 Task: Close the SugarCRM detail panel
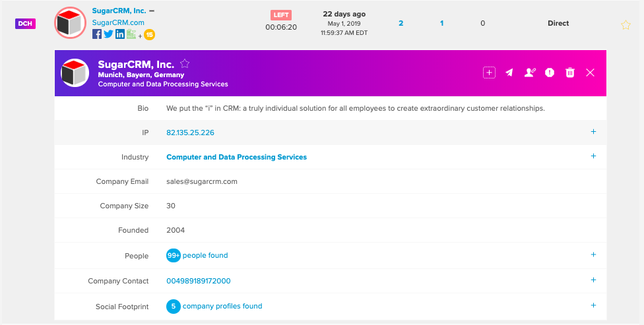tap(590, 73)
